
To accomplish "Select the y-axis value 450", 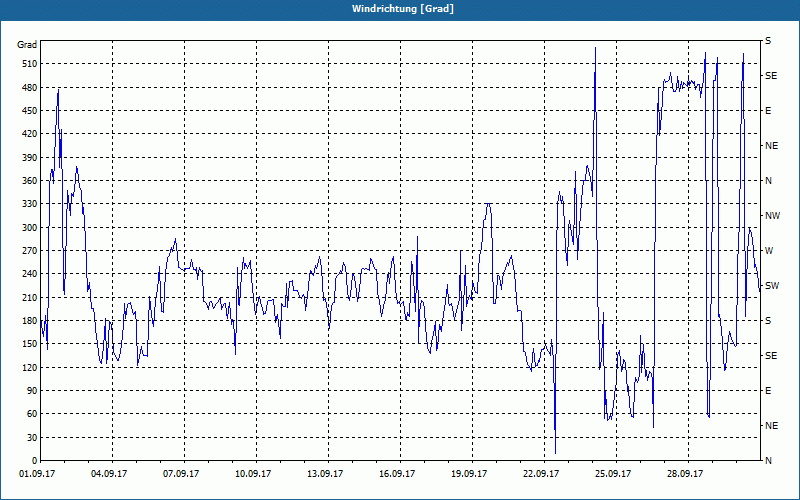I will [30, 111].
